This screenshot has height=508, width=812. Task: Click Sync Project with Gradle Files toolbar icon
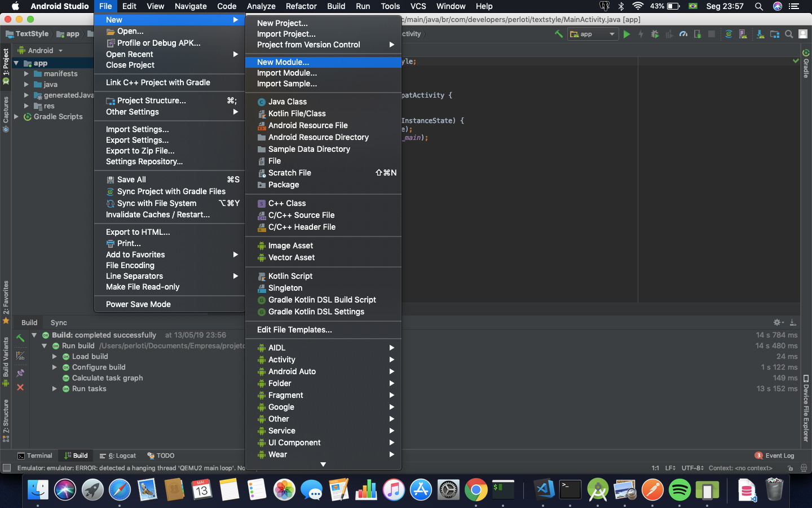[729, 34]
